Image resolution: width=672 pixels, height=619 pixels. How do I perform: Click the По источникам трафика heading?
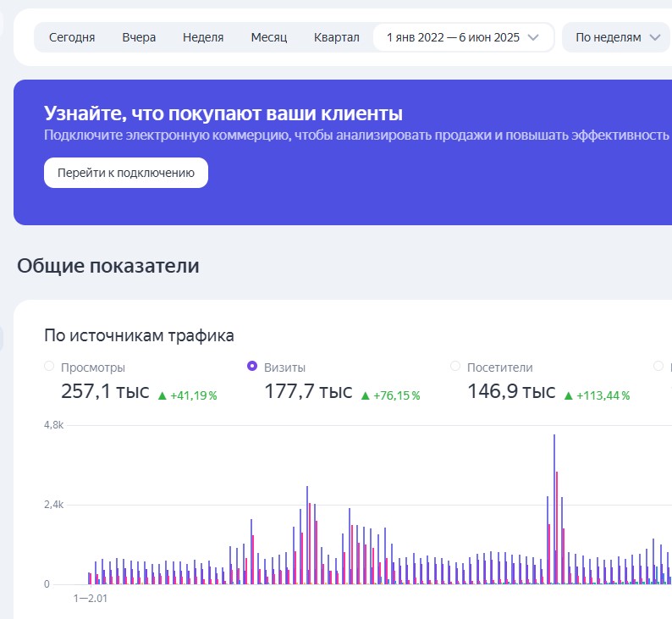tap(139, 335)
